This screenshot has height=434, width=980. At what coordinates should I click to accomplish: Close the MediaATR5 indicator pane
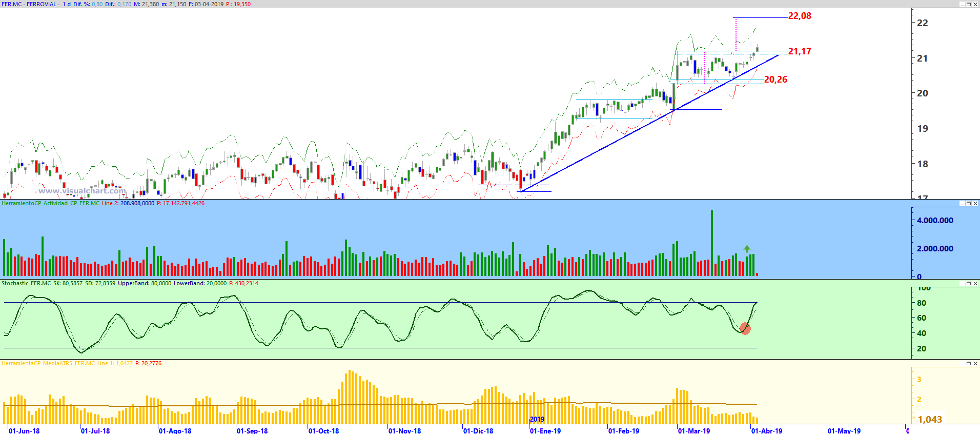click(x=975, y=364)
